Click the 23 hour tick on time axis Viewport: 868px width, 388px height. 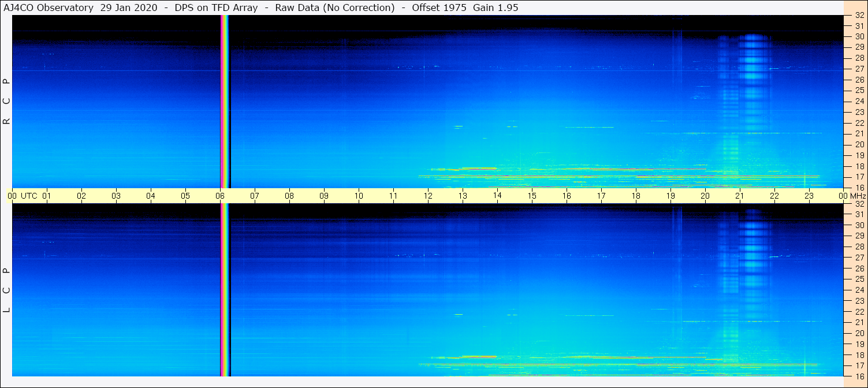coord(809,196)
